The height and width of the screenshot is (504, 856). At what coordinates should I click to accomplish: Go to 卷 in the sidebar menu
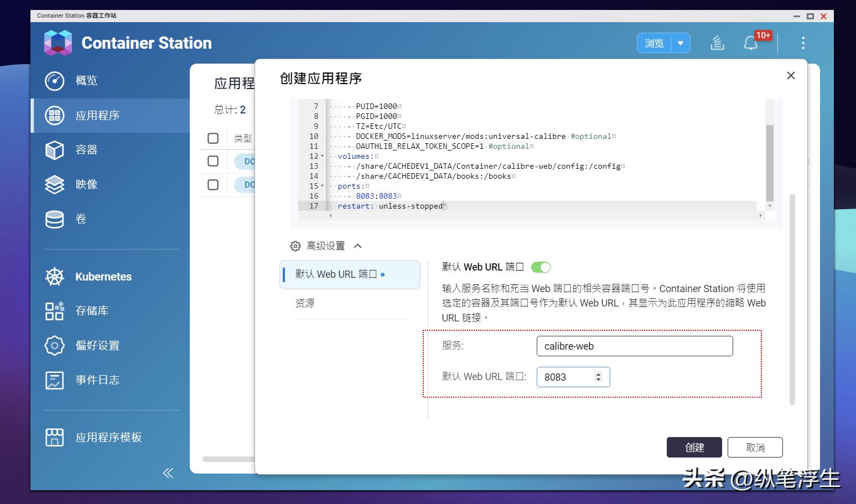point(81,219)
